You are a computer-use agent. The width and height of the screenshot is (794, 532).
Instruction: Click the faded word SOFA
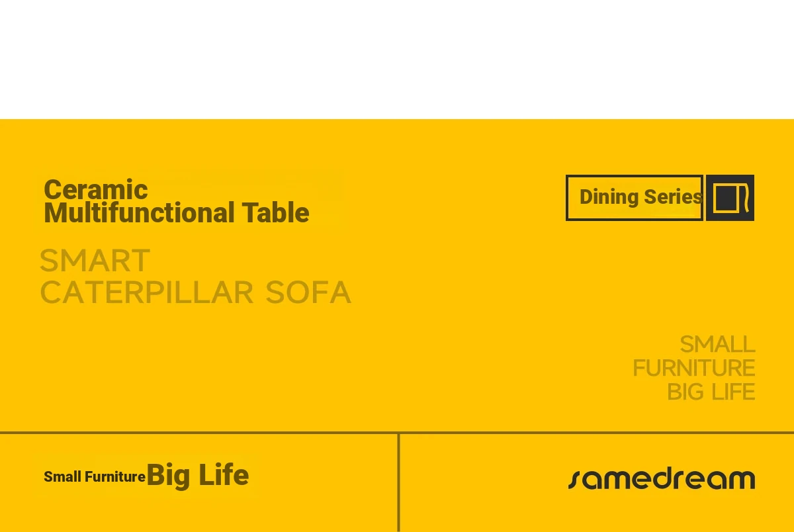pos(308,293)
